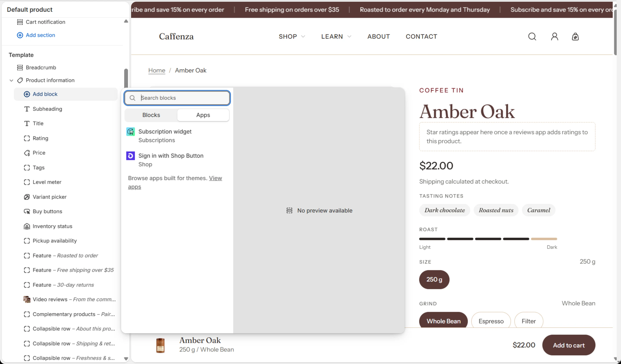Click the sidebar scroll down arrow
Viewport: 621px width, 364px height.
point(126,359)
